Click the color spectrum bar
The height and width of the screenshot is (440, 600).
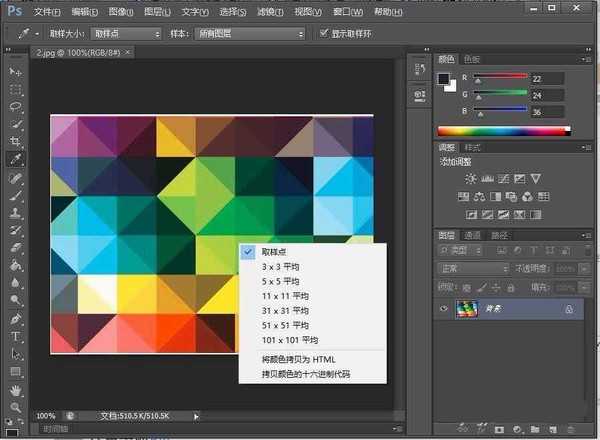pos(502,130)
